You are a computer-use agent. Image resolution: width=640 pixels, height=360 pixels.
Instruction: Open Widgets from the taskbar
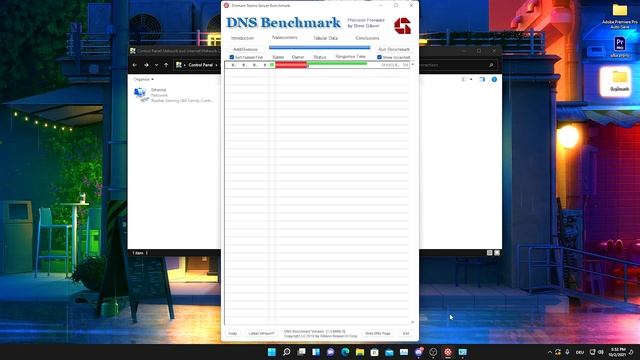point(316,352)
